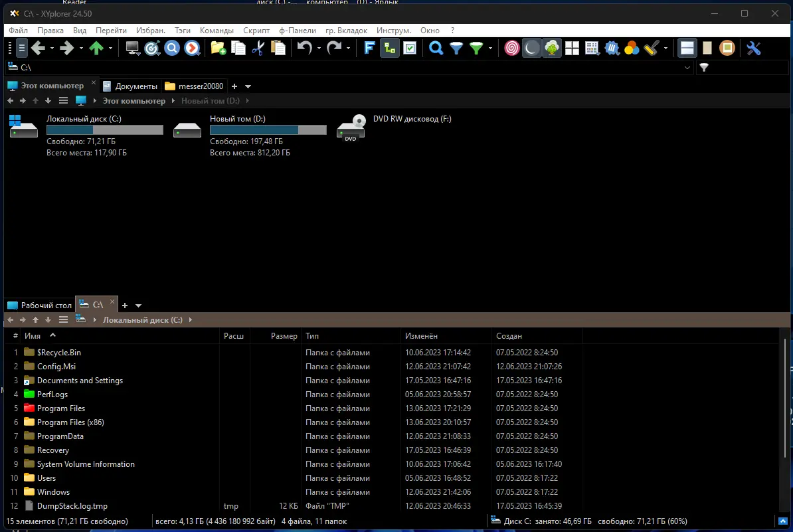Open dropdown arrow next to Redo button
Image resolution: width=793 pixels, height=532 pixels.
pyautogui.click(x=348, y=48)
